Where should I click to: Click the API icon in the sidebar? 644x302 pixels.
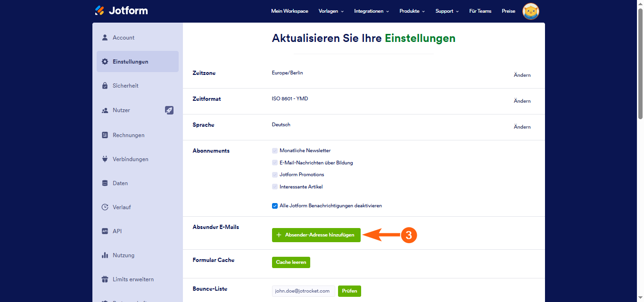[x=105, y=231]
